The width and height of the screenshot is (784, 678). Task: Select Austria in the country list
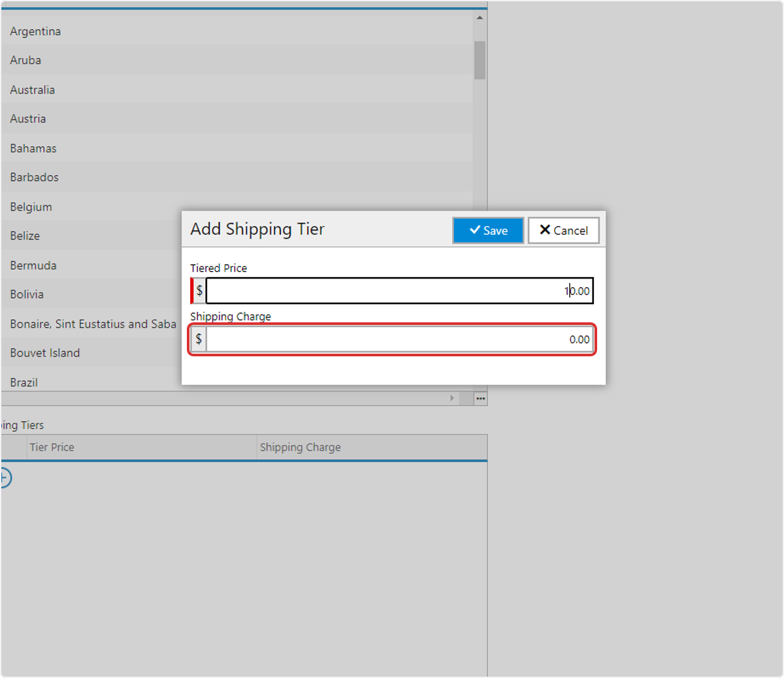point(237,118)
